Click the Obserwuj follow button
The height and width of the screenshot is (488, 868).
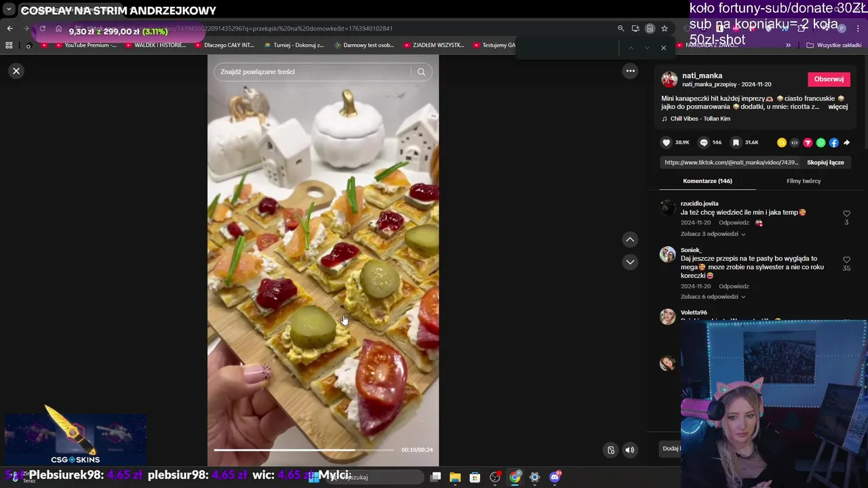coord(829,79)
